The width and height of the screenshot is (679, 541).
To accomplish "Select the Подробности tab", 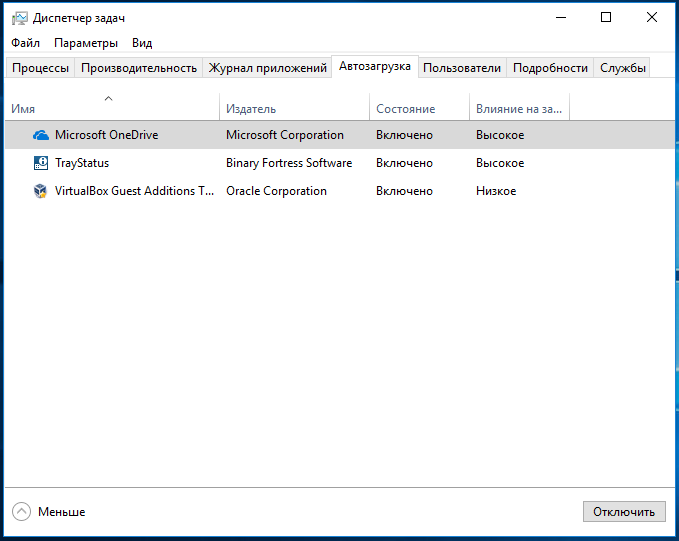I will (550, 68).
